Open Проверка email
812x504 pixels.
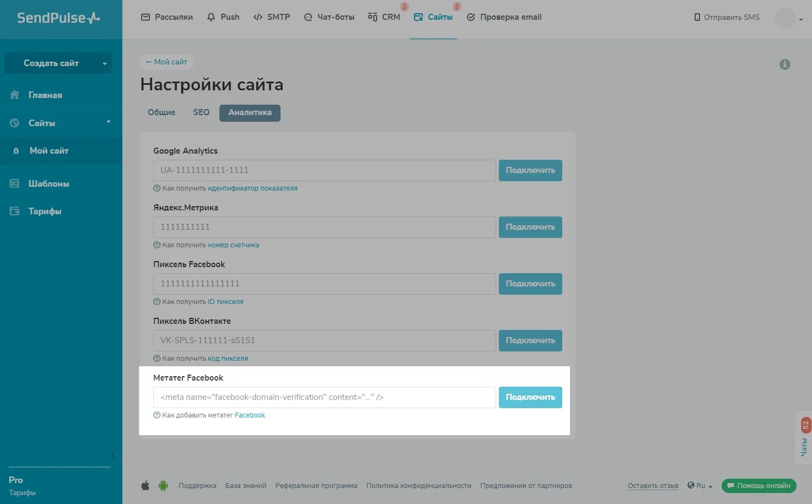(x=504, y=17)
